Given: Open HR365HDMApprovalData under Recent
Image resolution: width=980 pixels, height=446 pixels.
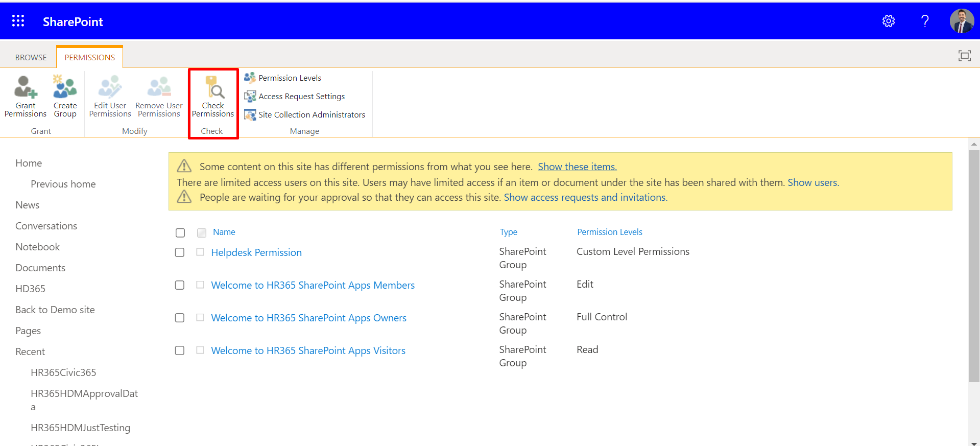Looking at the screenshot, I should coord(84,400).
